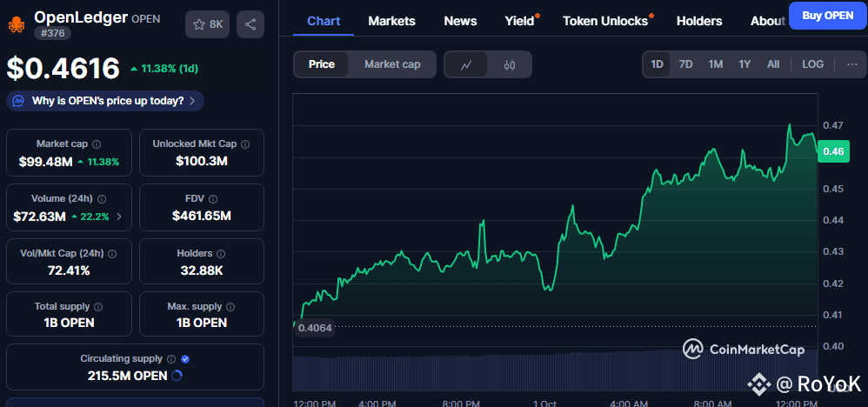Enable LOG scale on chart
Viewport: 868px width, 407px height.
812,64
